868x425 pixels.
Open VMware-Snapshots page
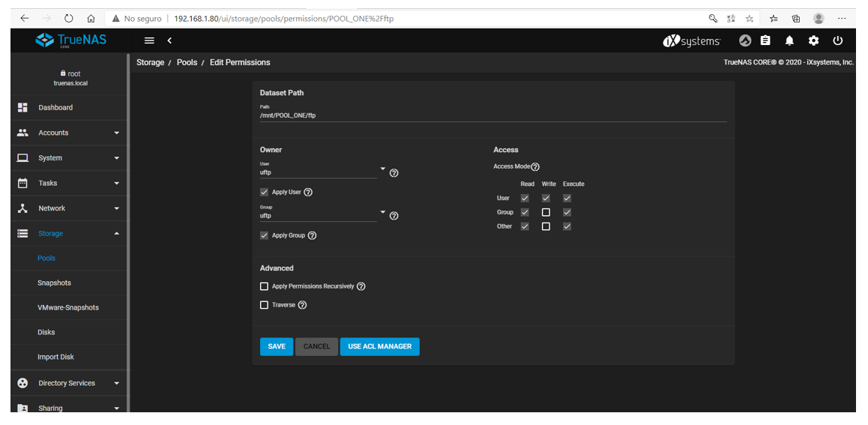pyautogui.click(x=69, y=307)
